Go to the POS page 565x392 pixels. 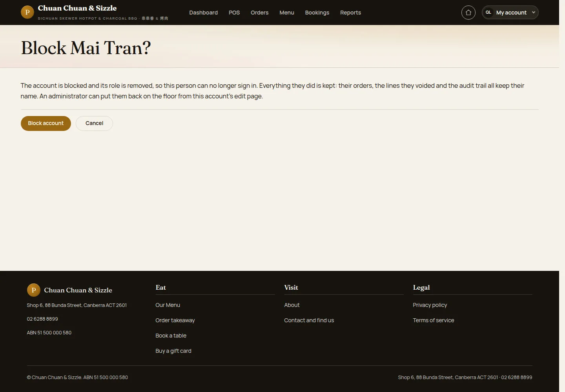click(234, 13)
